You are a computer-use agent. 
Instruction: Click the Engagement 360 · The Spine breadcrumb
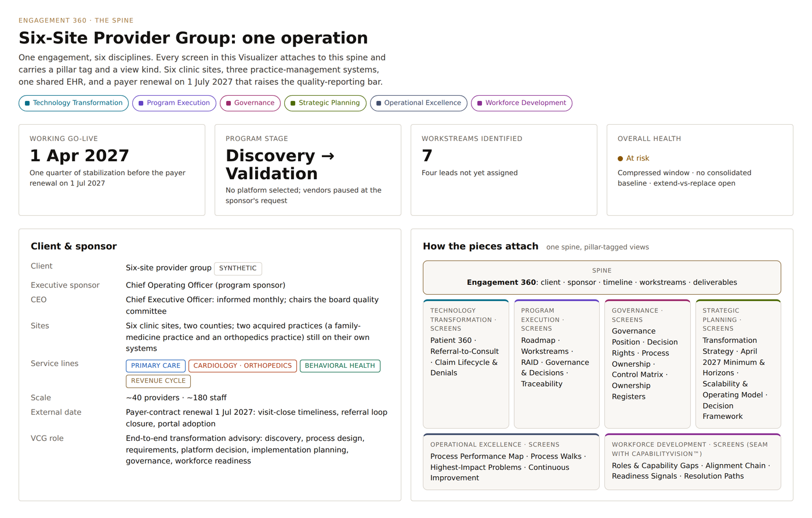76,20
